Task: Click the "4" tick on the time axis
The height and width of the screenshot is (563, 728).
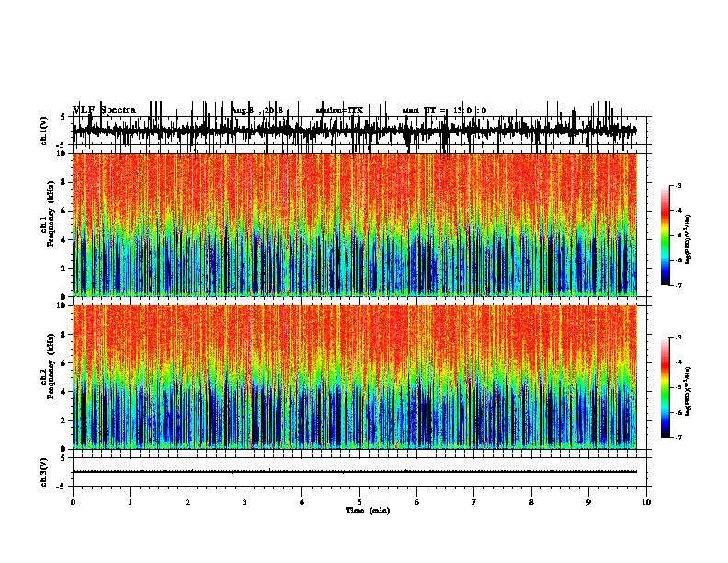Action: (x=302, y=502)
